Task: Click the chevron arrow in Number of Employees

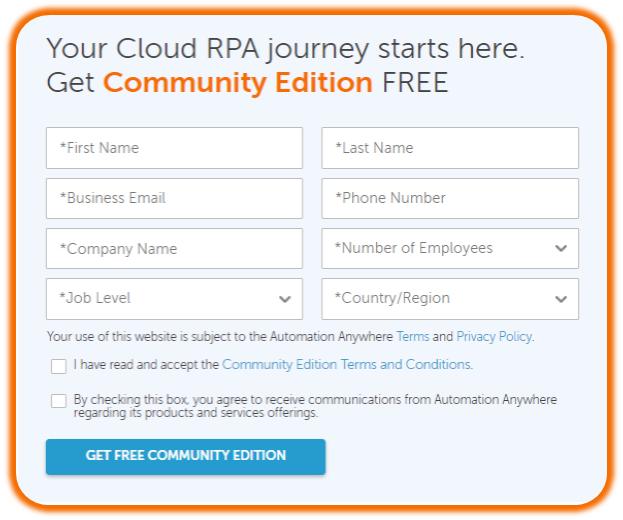Action: click(x=561, y=249)
